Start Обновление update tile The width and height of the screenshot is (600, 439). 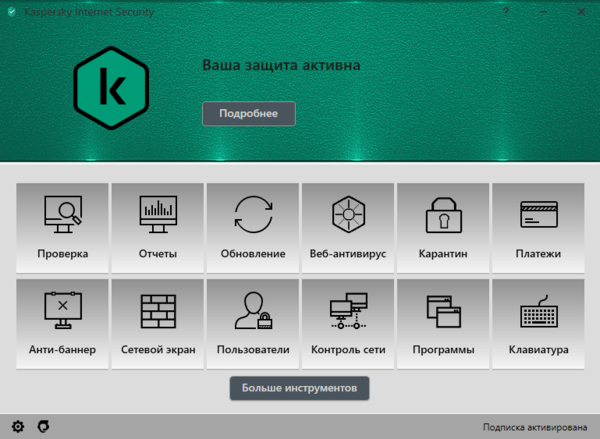253,228
